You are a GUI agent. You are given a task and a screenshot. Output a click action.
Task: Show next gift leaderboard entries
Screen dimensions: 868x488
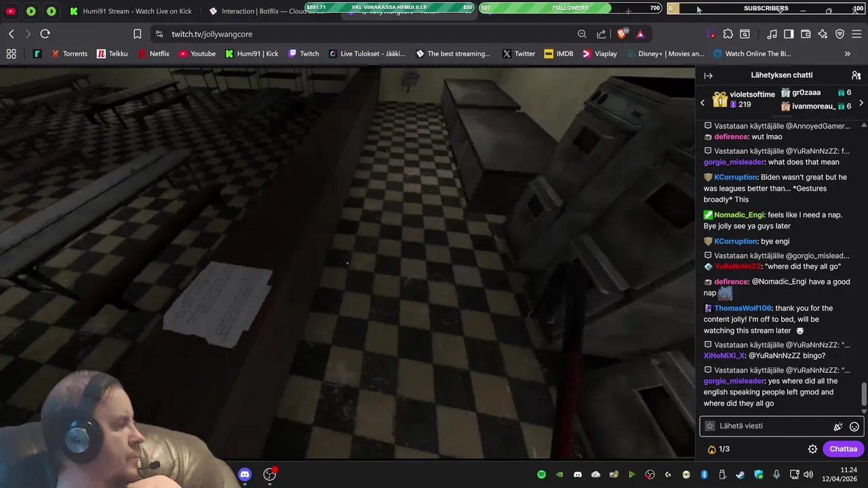861,103
